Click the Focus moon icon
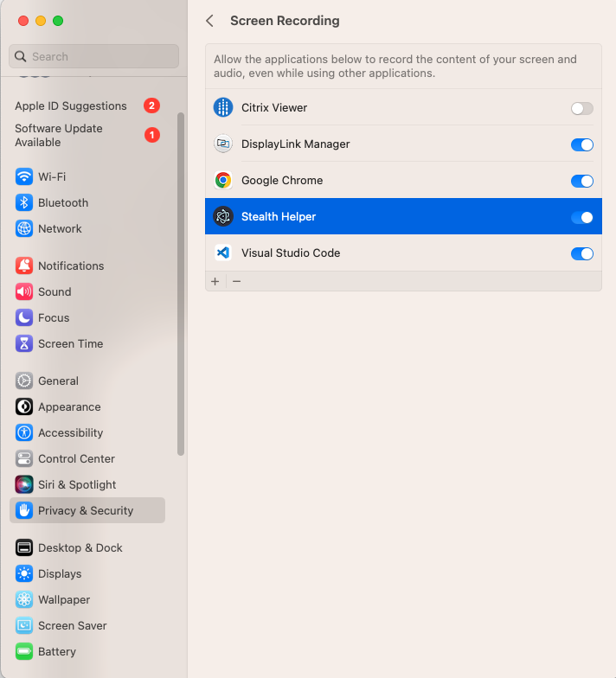The height and width of the screenshot is (678, 616). click(x=24, y=318)
